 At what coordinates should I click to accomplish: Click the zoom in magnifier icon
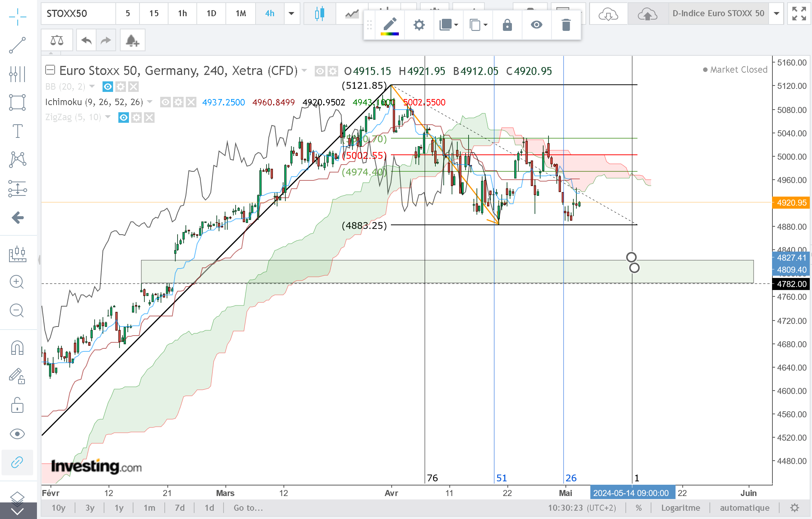(x=17, y=282)
